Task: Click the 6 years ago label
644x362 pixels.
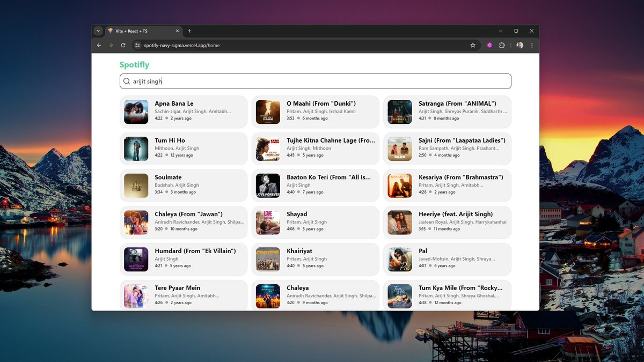Action: coord(445,265)
